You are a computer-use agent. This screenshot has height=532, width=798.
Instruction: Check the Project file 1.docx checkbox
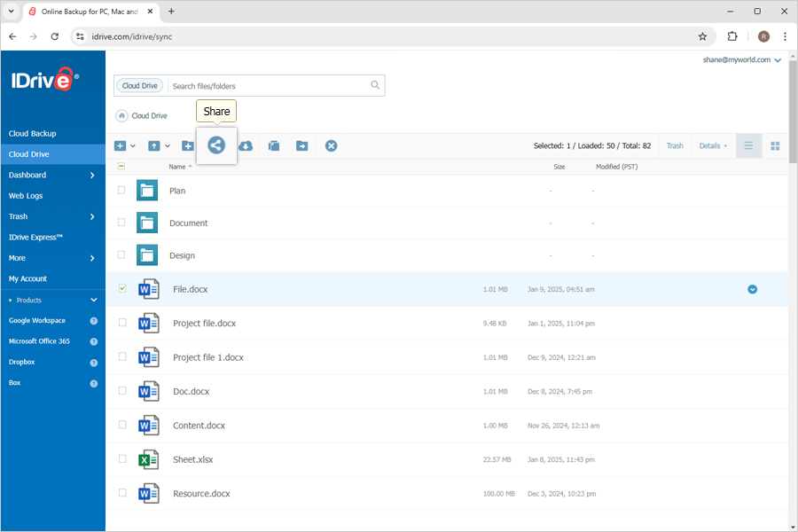[122, 356]
